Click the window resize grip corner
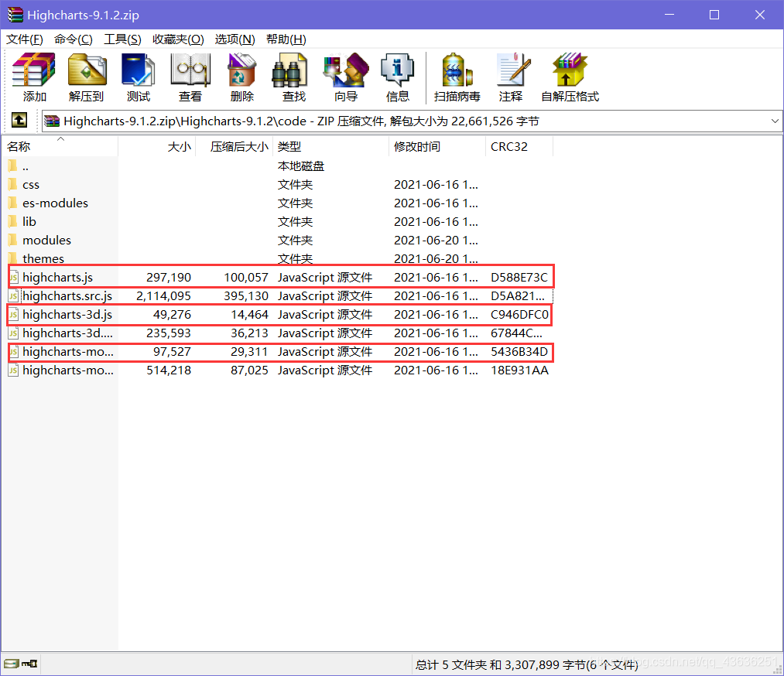Viewport: 784px width, 676px height. click(x=778, y=670)
